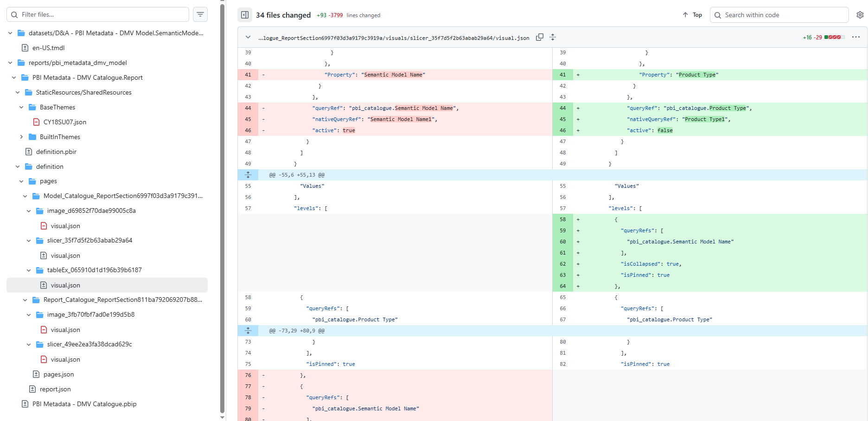Inspect the diff stat squares showing +16 -29

[834, 37]
